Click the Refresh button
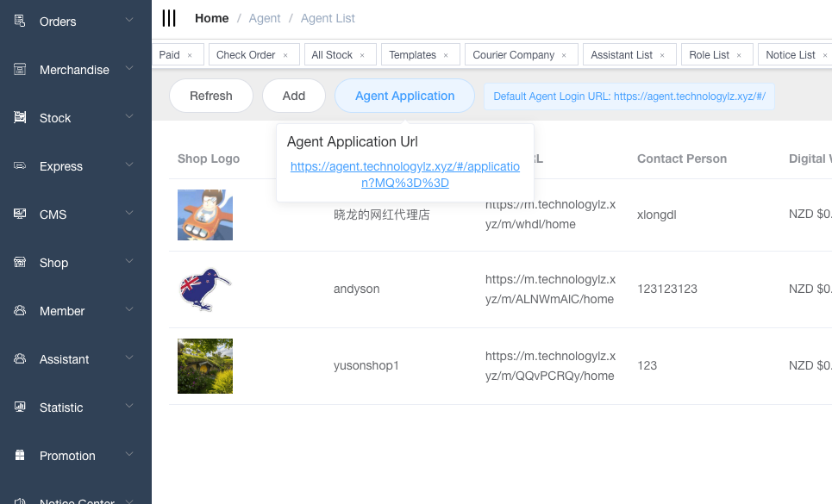 coord(210,96)
